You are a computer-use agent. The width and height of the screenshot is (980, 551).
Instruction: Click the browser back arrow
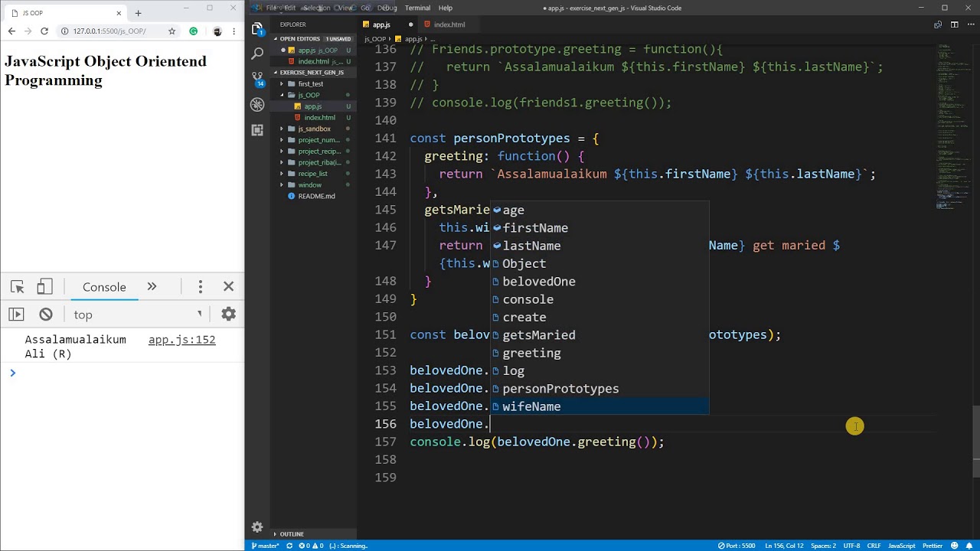click(11, 31)
